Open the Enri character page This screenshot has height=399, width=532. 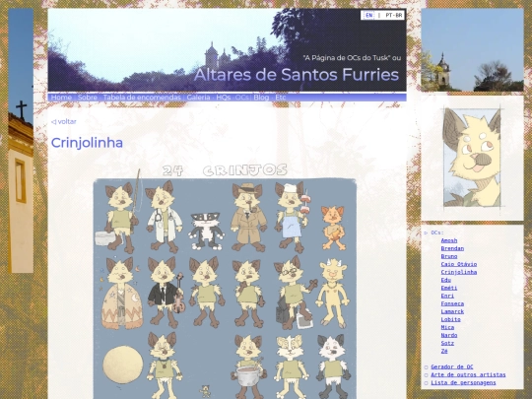447,296
